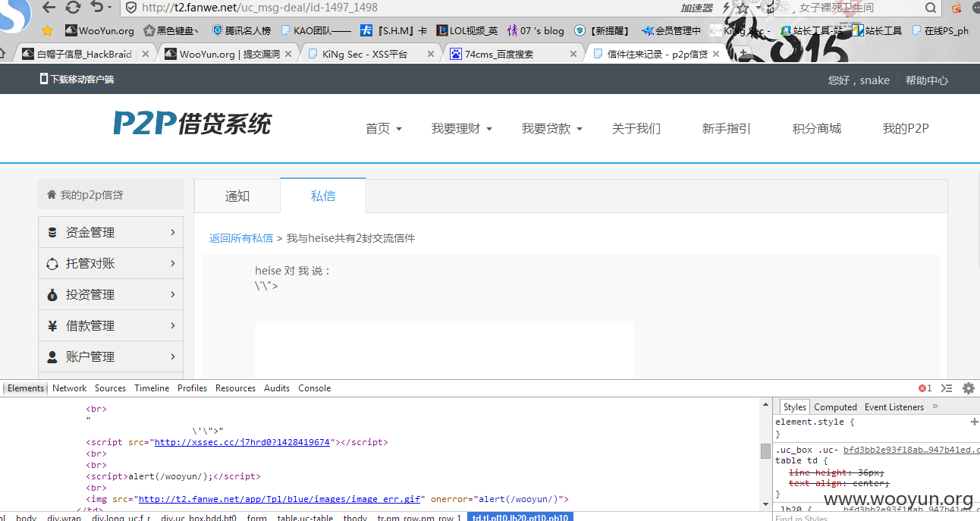Open the DevTools Resources tab

coord(236,388)
